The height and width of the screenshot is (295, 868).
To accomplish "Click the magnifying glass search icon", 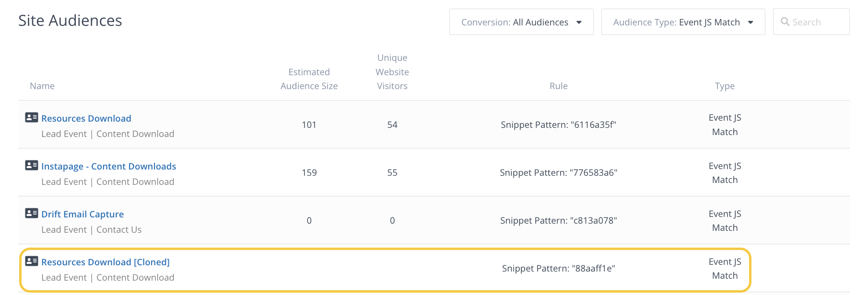I will click(x=785, y=22).
